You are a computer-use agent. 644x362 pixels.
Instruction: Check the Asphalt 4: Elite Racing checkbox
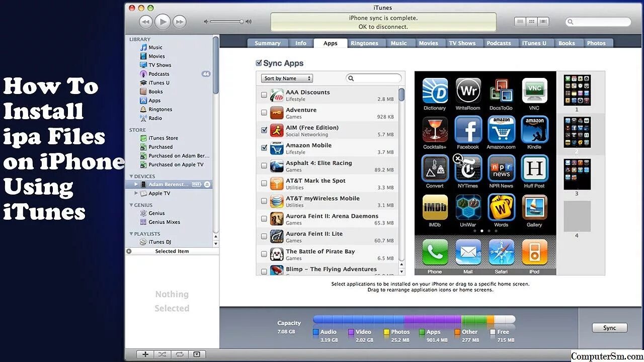point(264,165)
